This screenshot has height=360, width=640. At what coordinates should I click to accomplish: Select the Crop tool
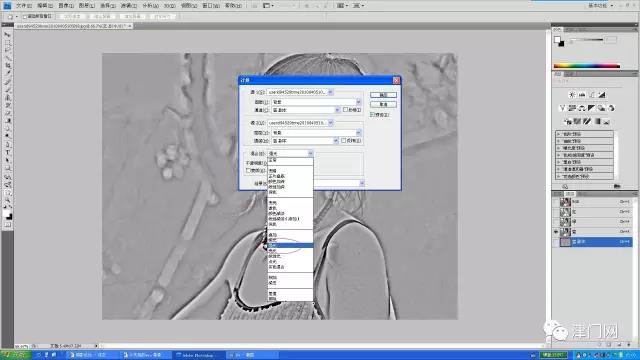(8, 66)
